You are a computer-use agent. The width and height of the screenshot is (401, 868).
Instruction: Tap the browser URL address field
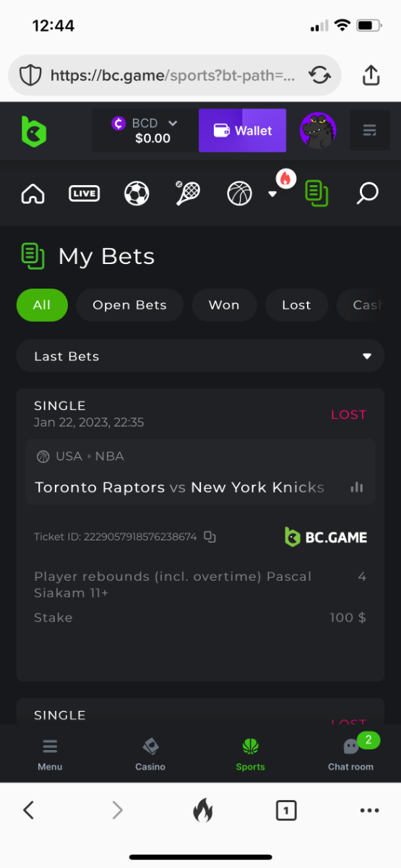point(174,75)
